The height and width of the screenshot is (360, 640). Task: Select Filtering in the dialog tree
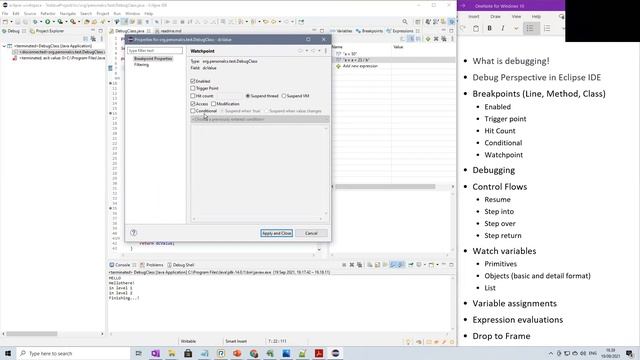coord(142,64)
